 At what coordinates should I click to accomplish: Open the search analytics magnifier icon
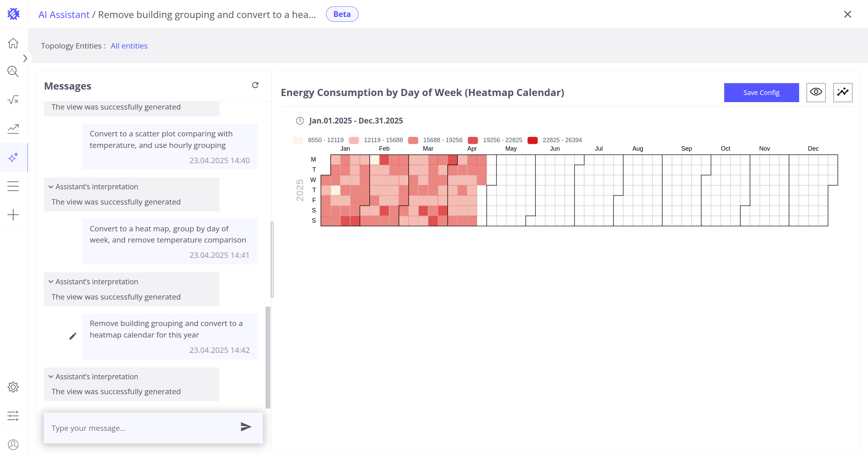[13, 72]
